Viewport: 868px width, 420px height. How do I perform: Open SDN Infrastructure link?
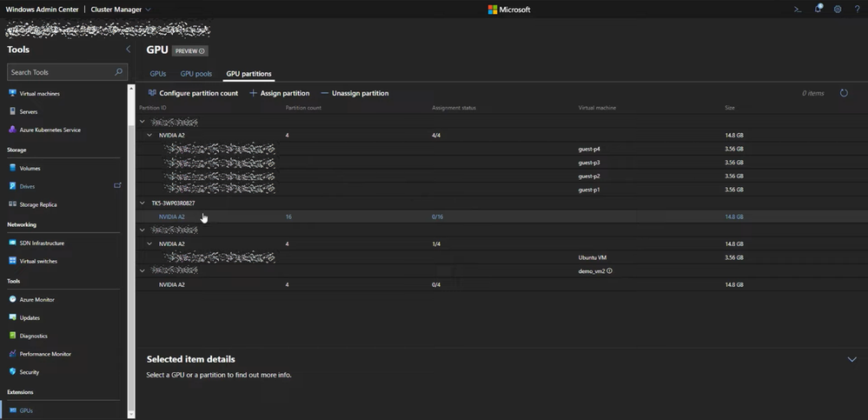tap(42, 243)
